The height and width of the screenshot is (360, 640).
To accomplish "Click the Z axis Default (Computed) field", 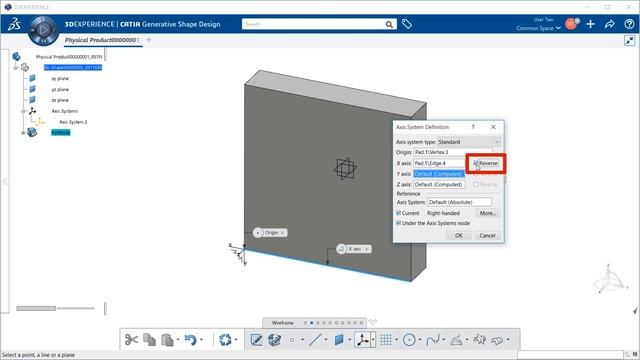I will tap(439, 184).
